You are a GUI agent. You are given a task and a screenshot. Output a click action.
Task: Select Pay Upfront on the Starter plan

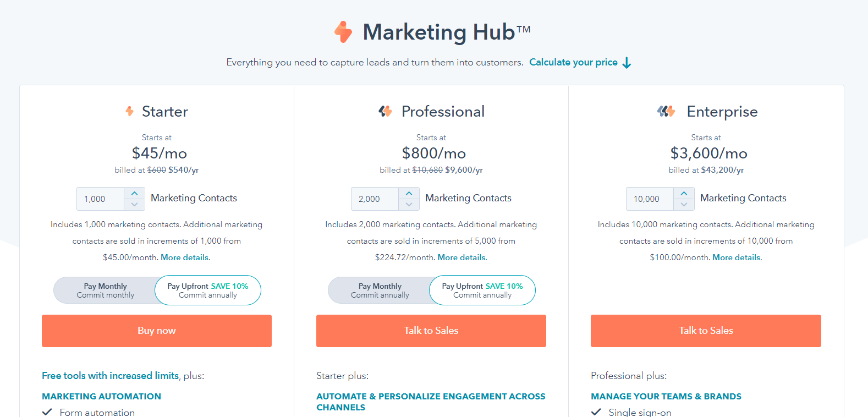click(208, 290)
